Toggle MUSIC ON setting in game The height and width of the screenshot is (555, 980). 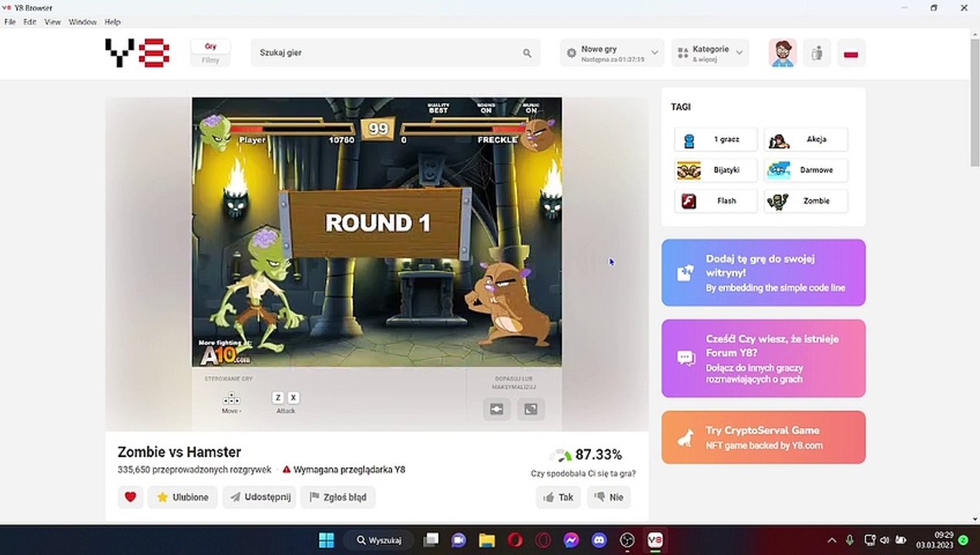(531, 108)
